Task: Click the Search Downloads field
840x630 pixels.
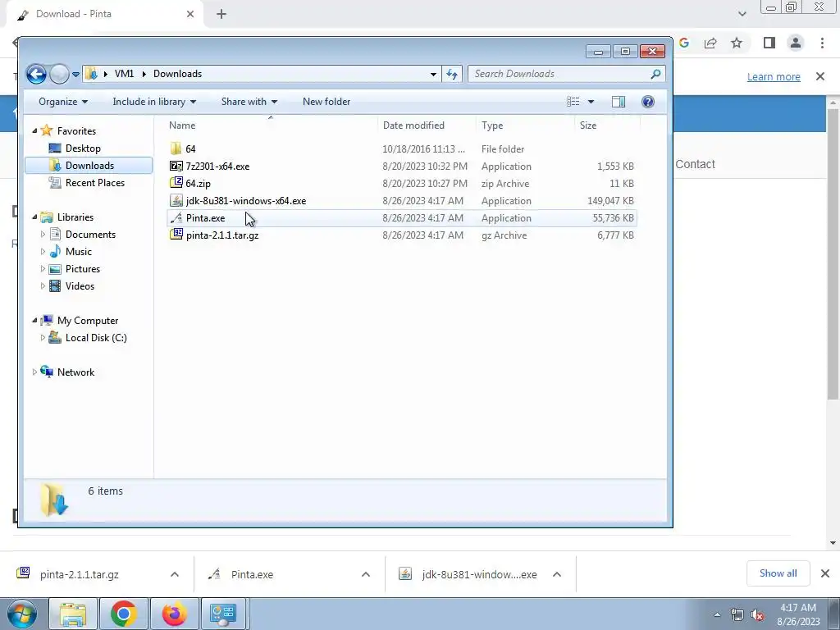Action: click(x=566, y=74)
